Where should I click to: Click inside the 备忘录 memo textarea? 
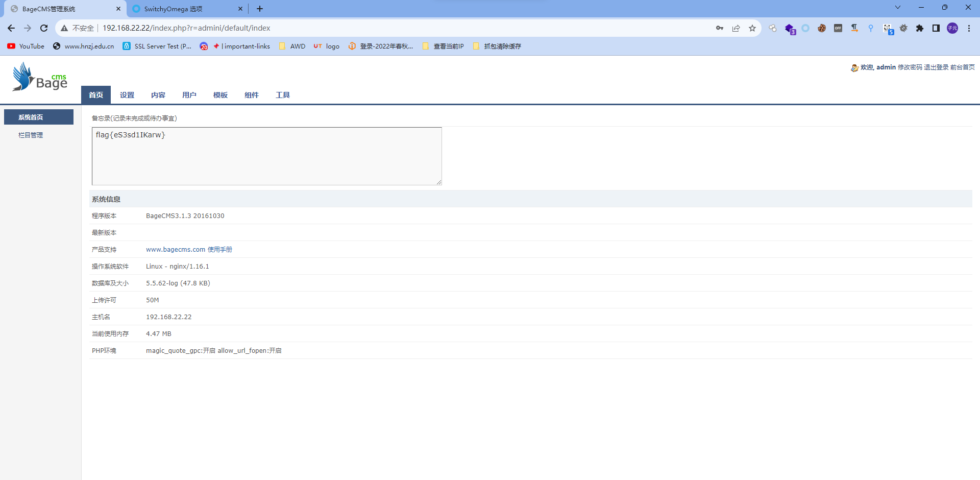click(x=267, y=156)
